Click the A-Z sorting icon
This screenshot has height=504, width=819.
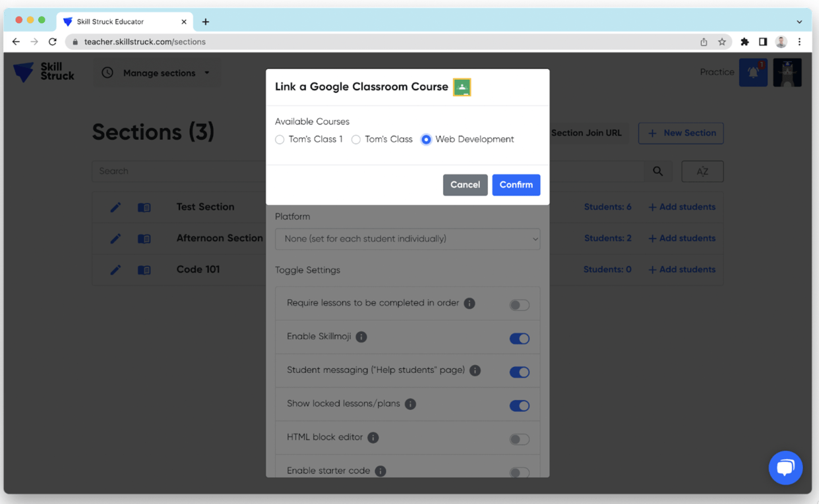[x=702, y=171]
